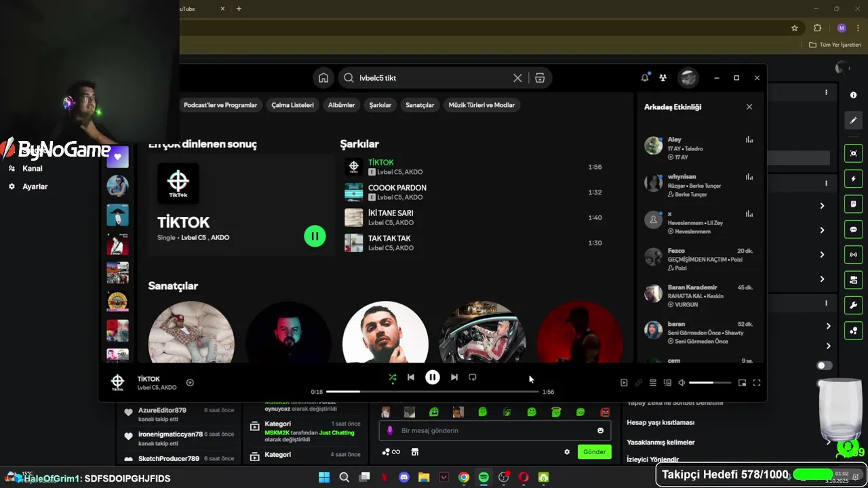This screenshot has height=488, width=868.
Task: Click Kick wrench tools icon in sidebar
Action: [x=853, y=306]
